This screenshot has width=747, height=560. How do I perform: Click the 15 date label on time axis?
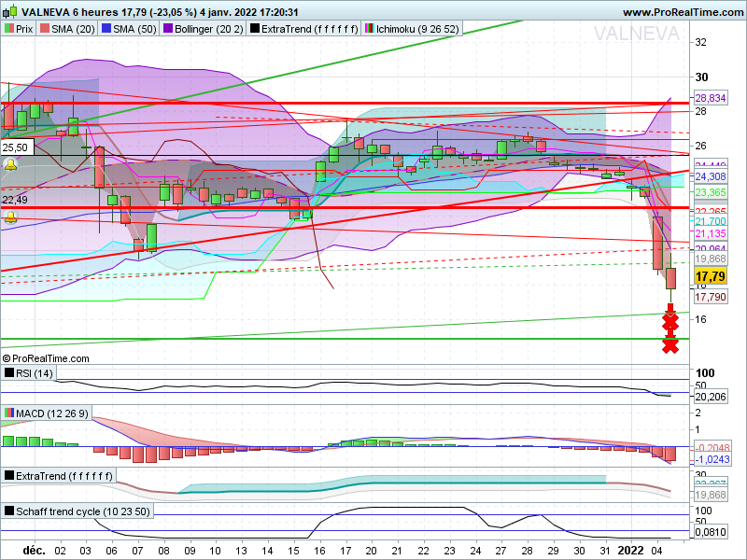coord(293,551)
